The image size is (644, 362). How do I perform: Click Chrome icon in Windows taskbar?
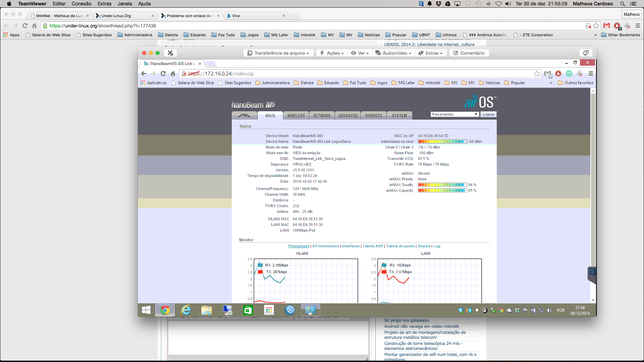(165, 310)
